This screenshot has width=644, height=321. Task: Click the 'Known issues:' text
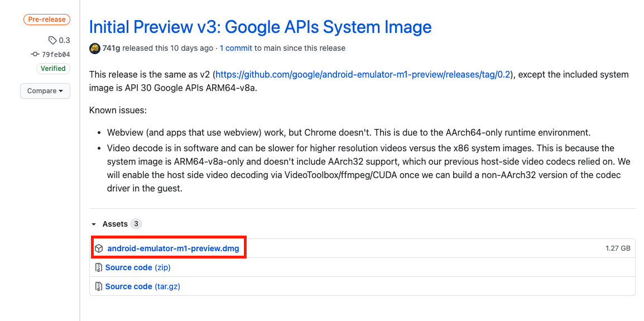pos(118,111)
